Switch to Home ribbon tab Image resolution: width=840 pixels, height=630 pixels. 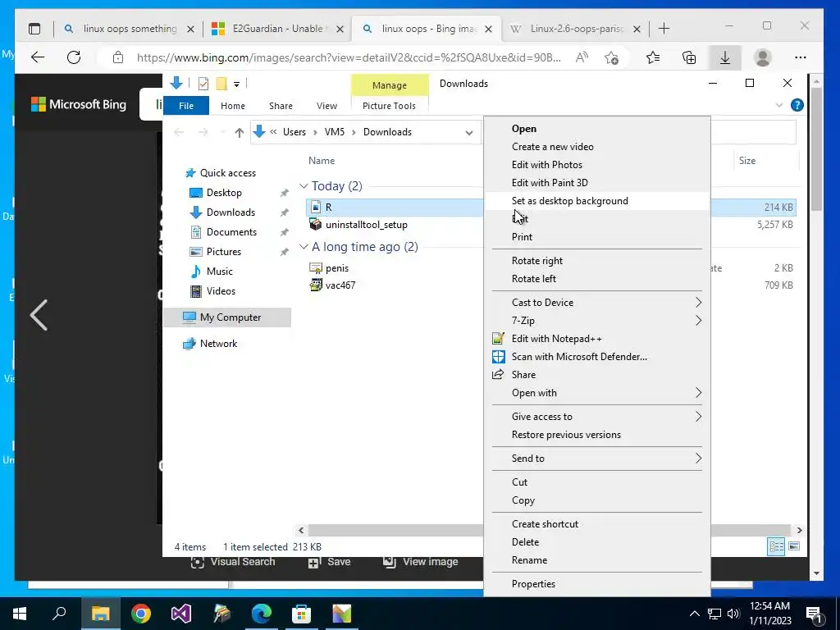point(232,106)
